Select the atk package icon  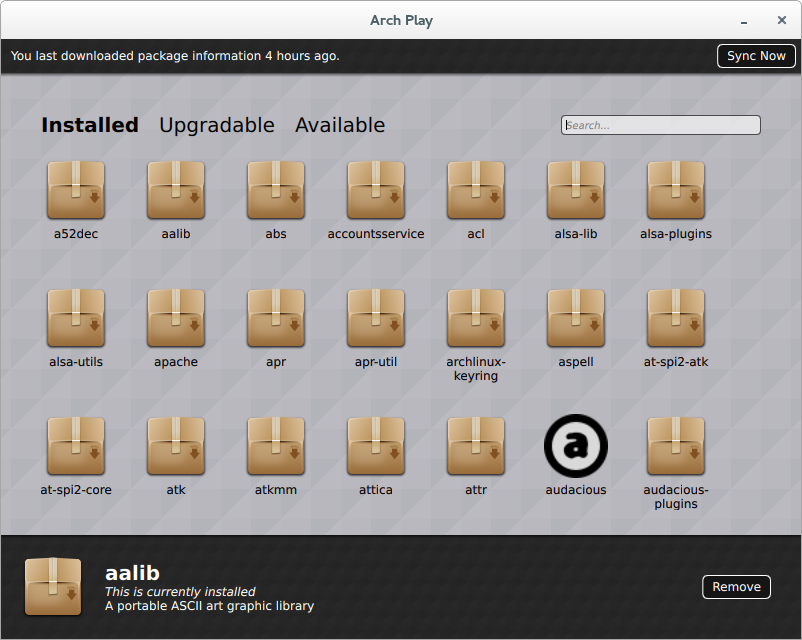176,446
